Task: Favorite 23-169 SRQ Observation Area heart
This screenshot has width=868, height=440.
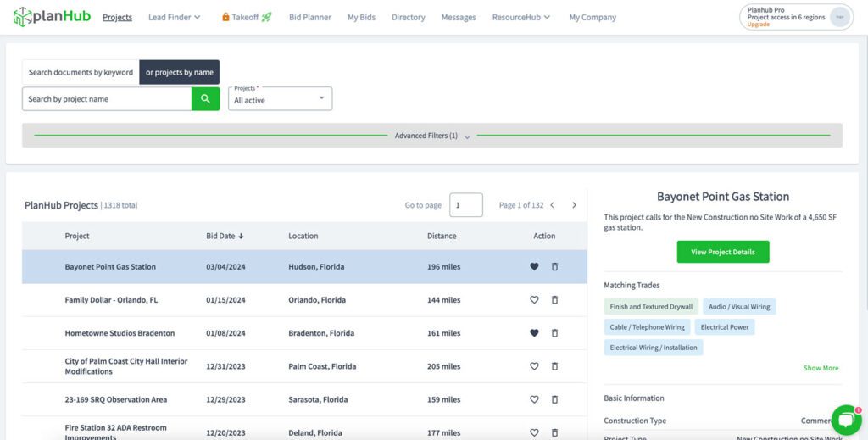Action: point(534,399)
